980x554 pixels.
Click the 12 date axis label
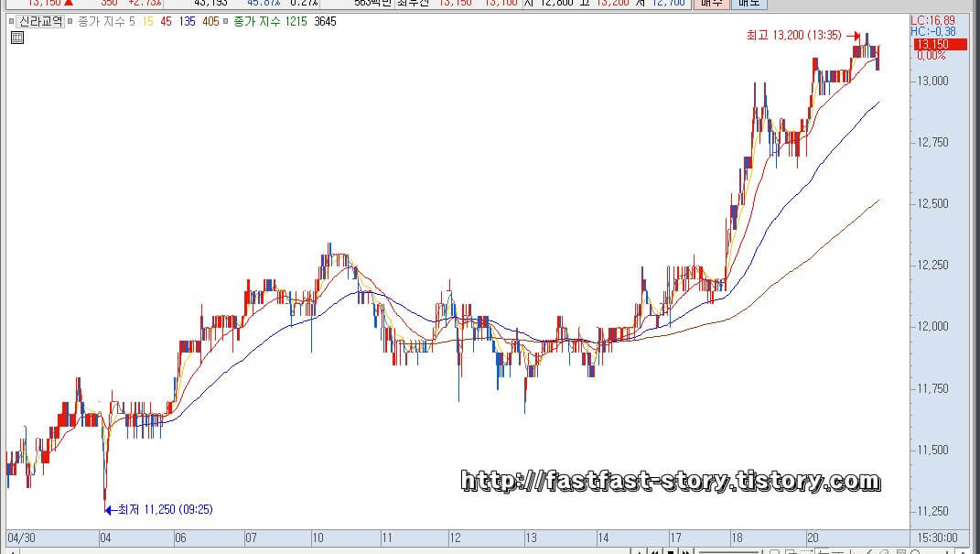pos(455,538)
